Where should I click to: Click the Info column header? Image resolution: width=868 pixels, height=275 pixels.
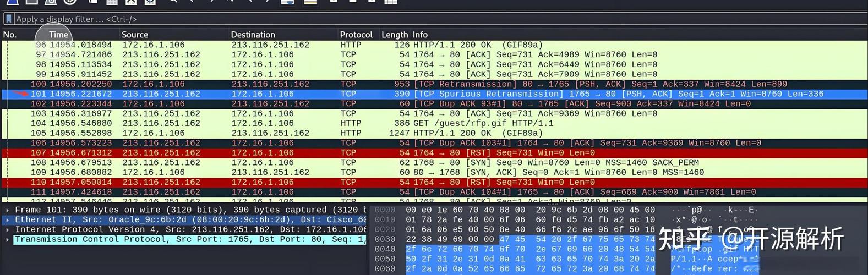[x=420, y=35]
